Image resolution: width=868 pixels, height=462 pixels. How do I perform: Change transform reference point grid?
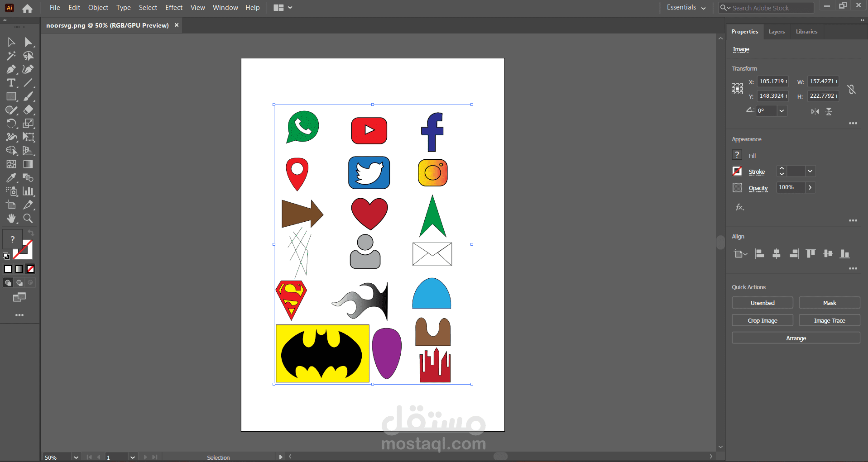click(x=737, y=89)
